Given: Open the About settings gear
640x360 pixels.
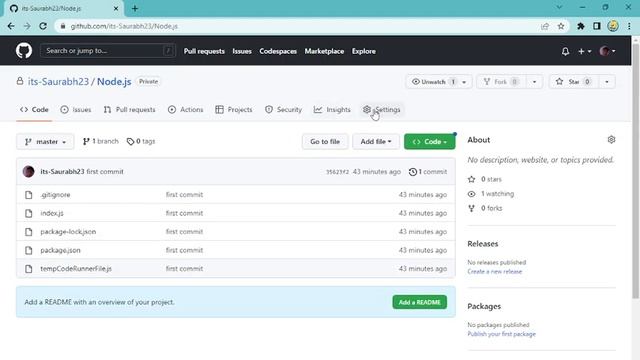Looking at the screenshot, I should 611,140.
